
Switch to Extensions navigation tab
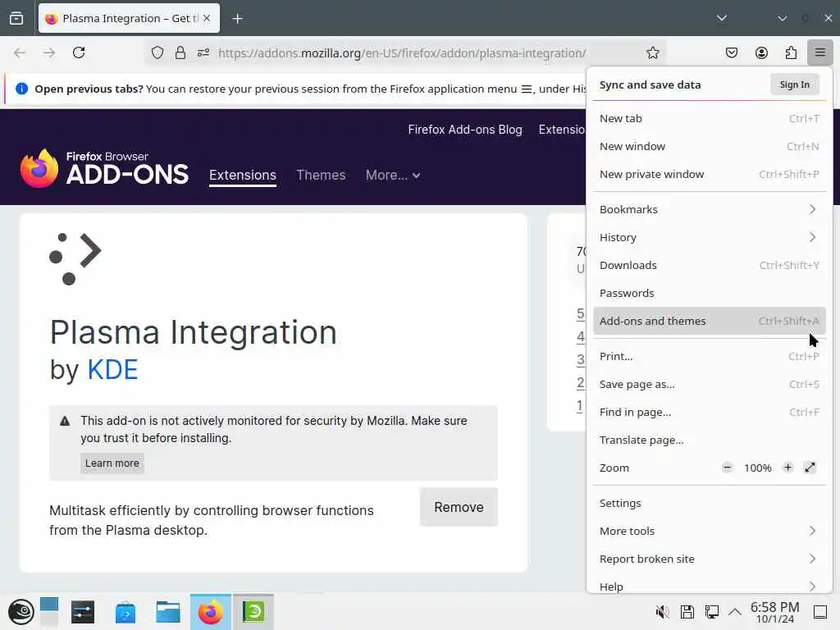(x=243, y=176)
